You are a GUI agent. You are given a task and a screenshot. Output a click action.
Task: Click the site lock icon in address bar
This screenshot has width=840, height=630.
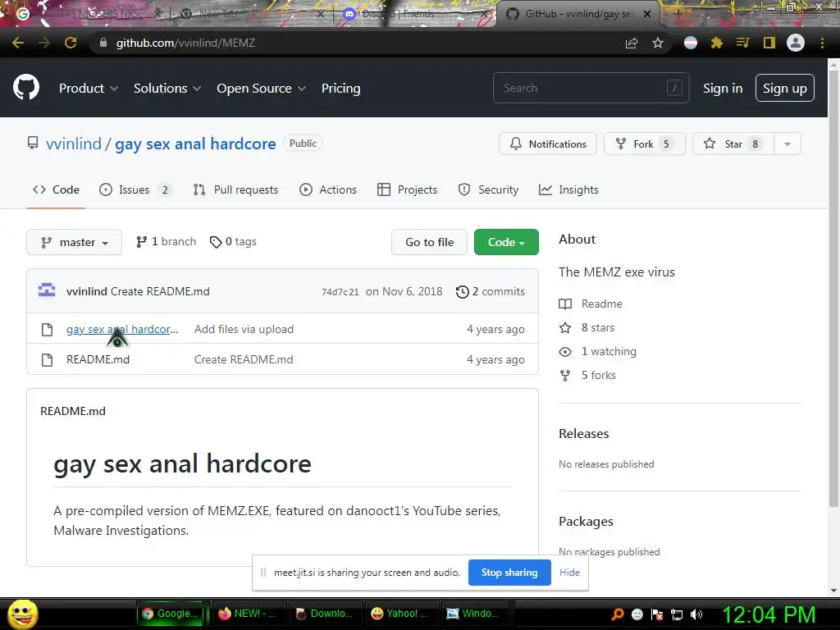(103, 43)
